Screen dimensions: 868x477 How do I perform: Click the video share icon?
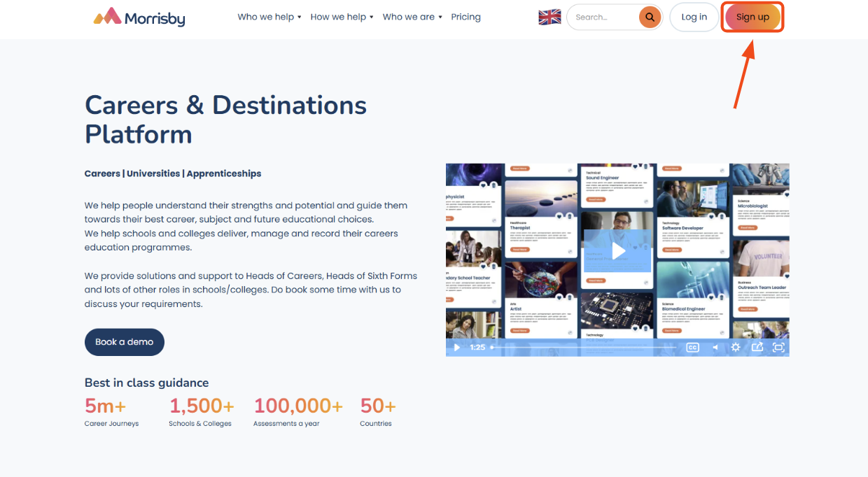coord(757,347)
